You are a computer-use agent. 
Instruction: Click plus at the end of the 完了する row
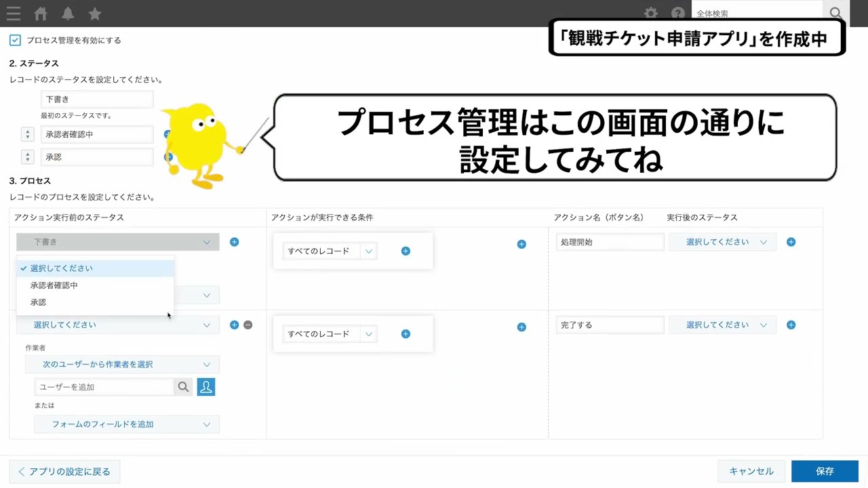tap(791, 325)
